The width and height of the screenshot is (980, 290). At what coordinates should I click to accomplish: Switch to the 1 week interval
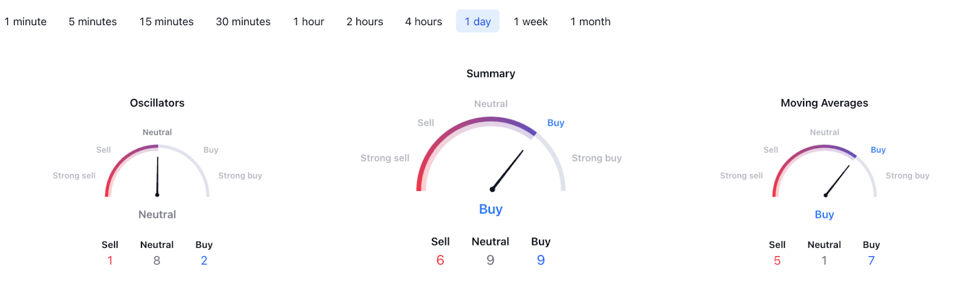click(x=530, y=21)
